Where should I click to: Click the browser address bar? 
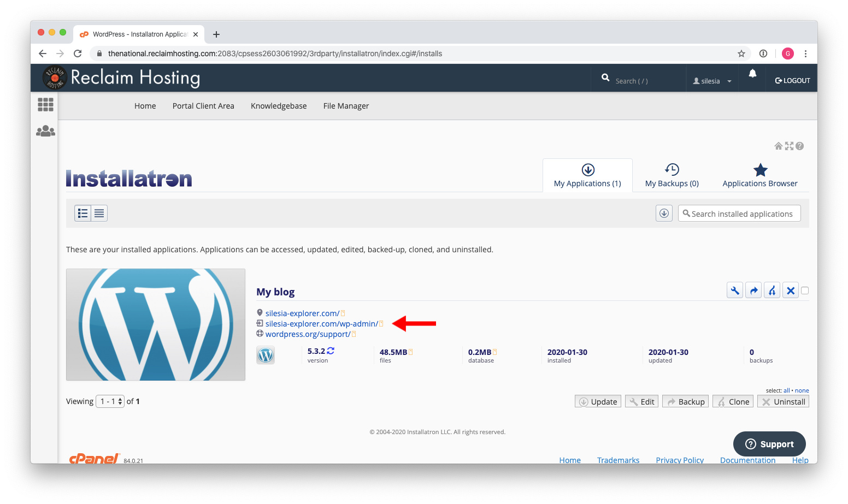click(415, 54)
